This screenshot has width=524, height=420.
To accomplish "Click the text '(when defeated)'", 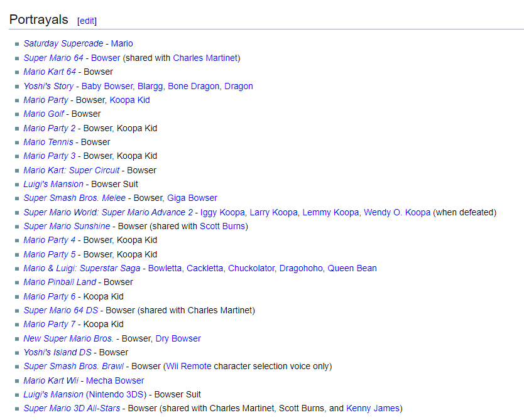I will tap(464, 212).
